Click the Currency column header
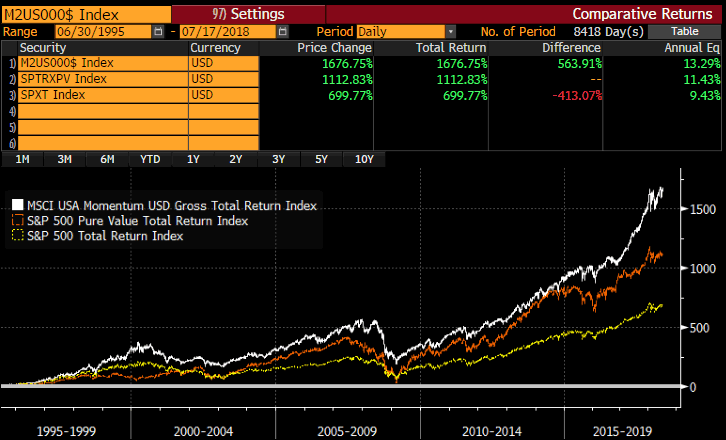The height and width of the screenshot is (440, 726). [215, 48]
